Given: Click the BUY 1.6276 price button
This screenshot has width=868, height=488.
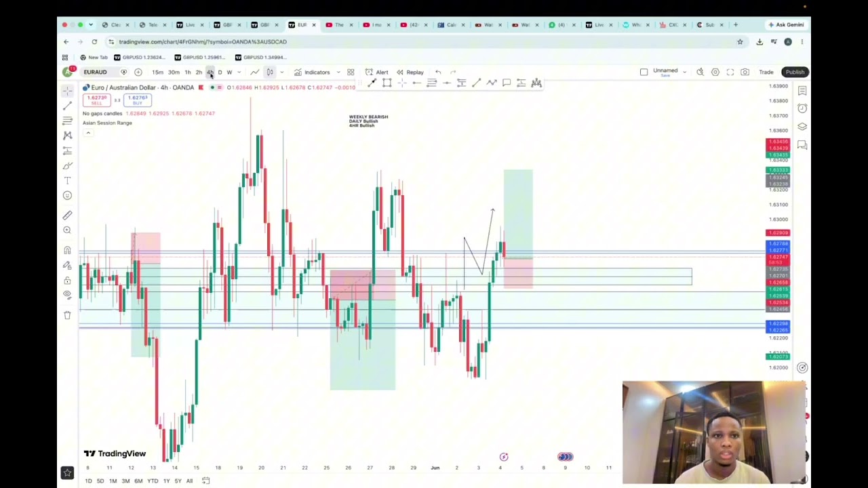Looking at the screenshot, I should click(x=138, y=100).
